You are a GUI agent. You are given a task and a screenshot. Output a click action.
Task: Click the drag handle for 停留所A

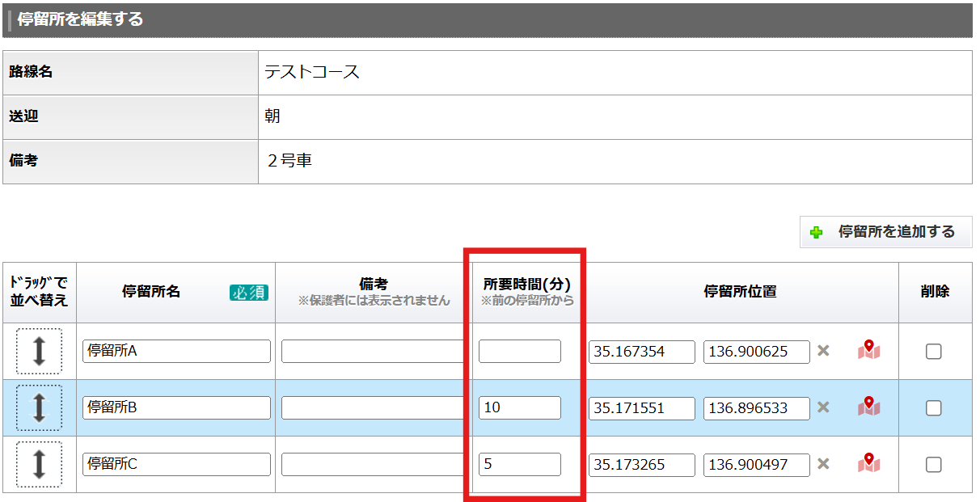tap(39, 351)
